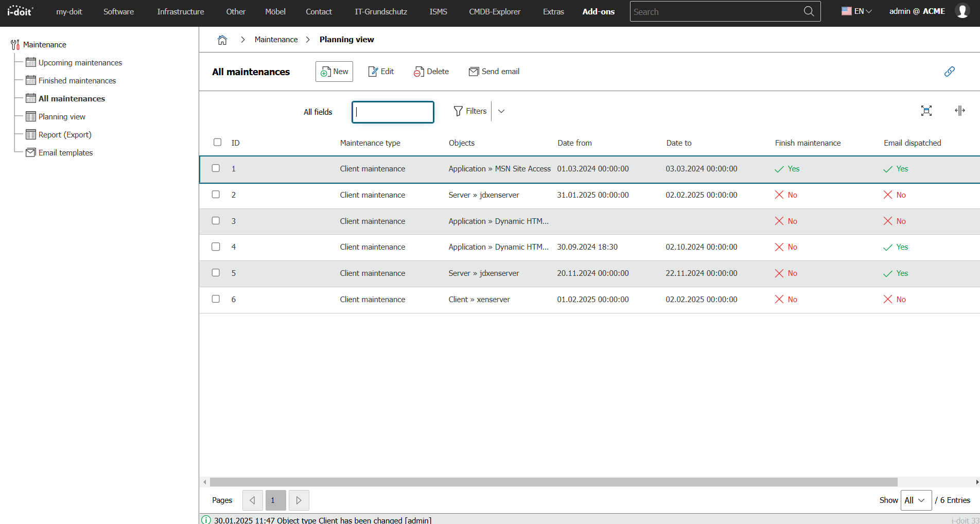Open the CMDB-Explorer menu
Screen dimensions: 980x524
coord(495,11)
